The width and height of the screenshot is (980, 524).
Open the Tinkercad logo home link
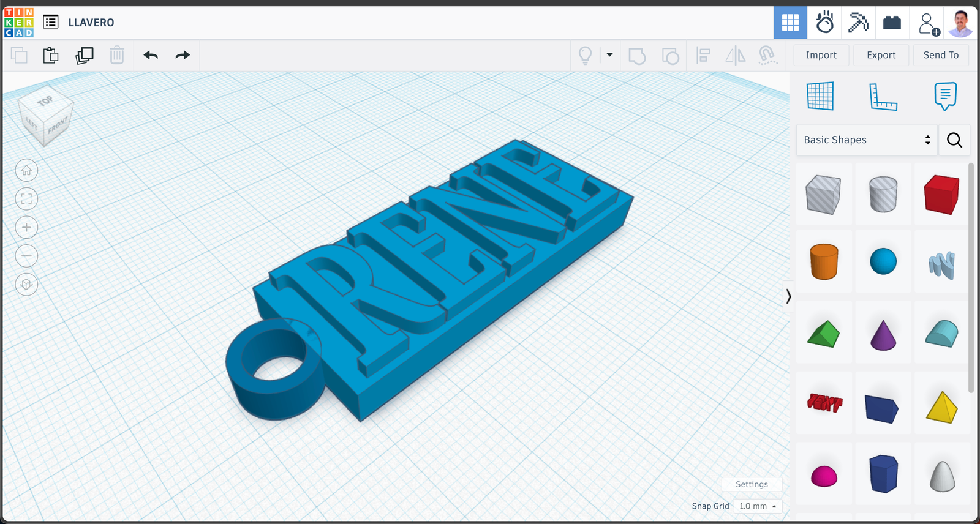tap(19, 23)
